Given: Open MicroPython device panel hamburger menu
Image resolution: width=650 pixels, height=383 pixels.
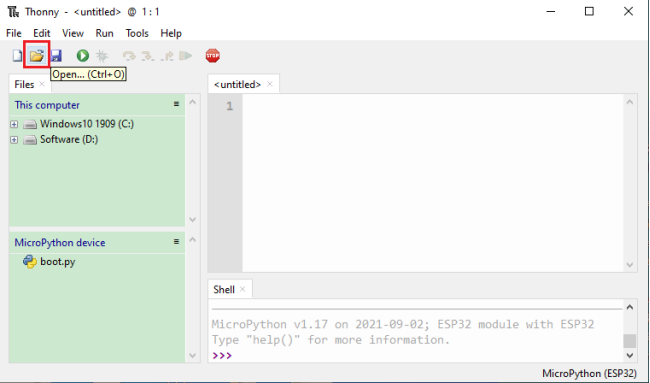Looking at the screenshot, I should pyautogui.click(x=176, y=241).
